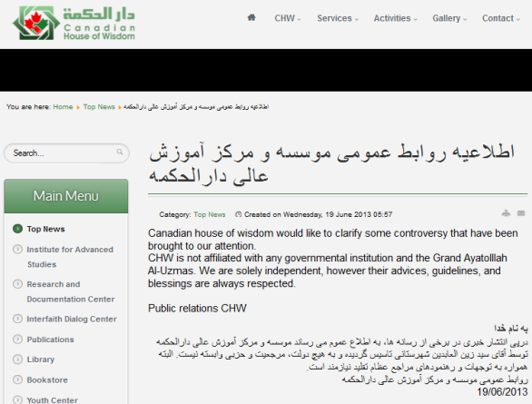Open Publications in Main Menu
532x404 pixels.
(50, 340)
